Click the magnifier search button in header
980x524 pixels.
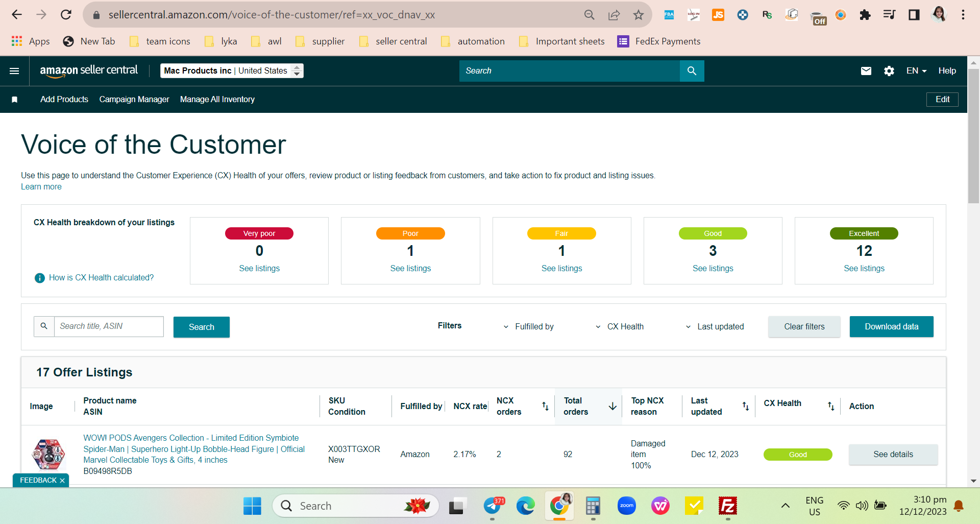(692, 71)
